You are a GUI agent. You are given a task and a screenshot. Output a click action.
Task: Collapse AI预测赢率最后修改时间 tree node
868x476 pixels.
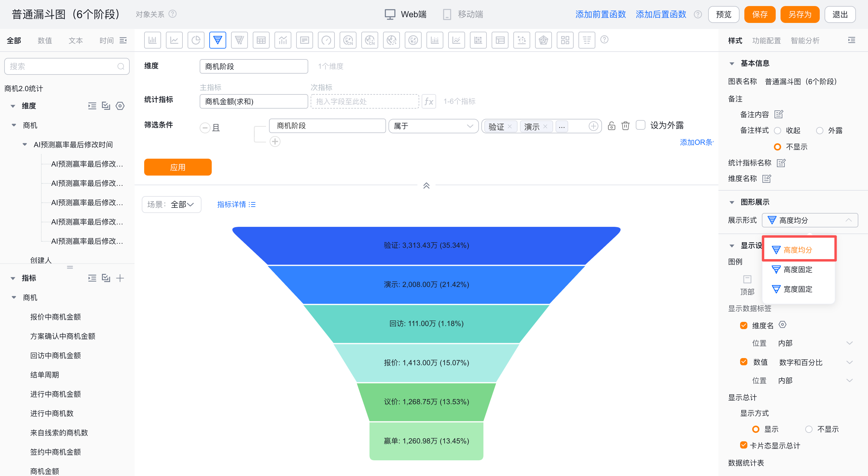pos(25,144)
